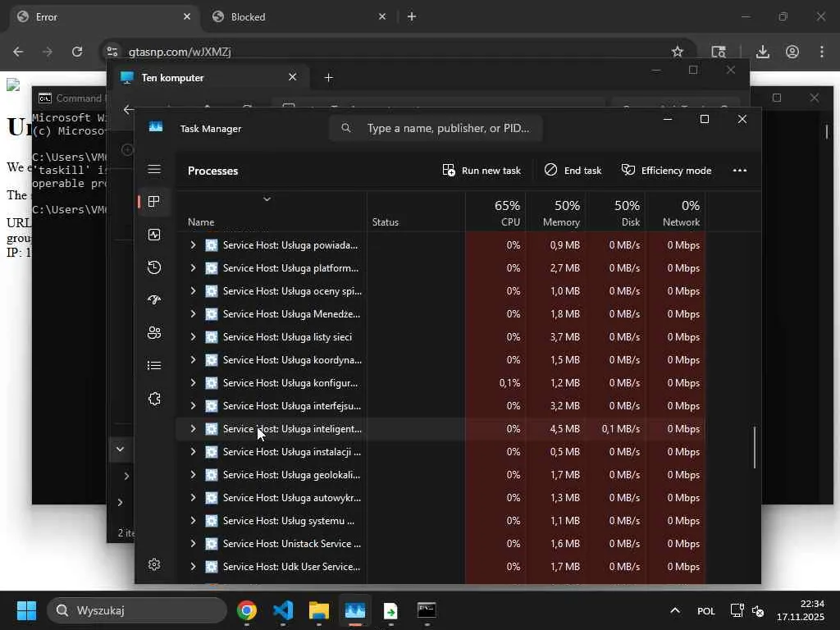Image resolution: width=840 pixels, height=630 pixels.
Task: Toggle the hamburger navigation menu
Action: pyautogui.click(x=153, y=170)
